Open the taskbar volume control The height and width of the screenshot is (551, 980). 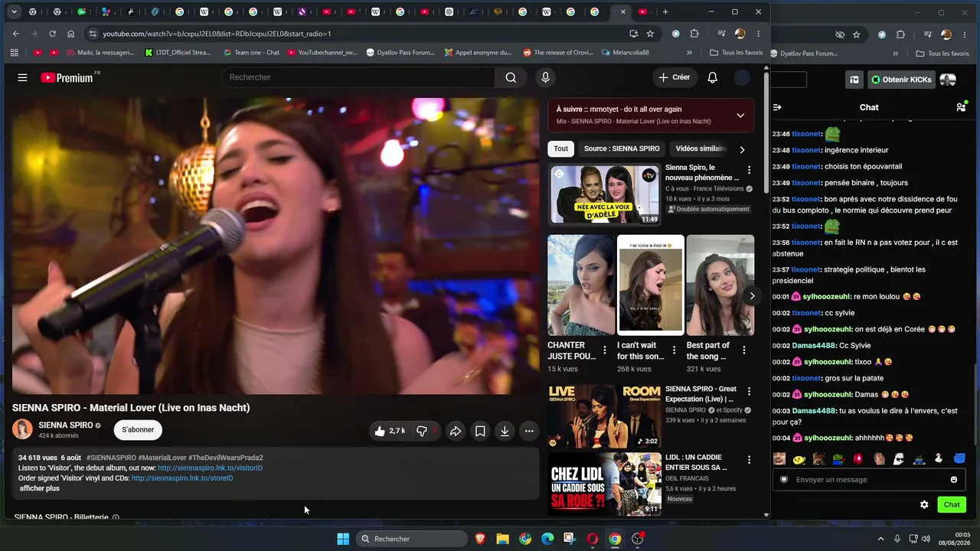point(926,539)
